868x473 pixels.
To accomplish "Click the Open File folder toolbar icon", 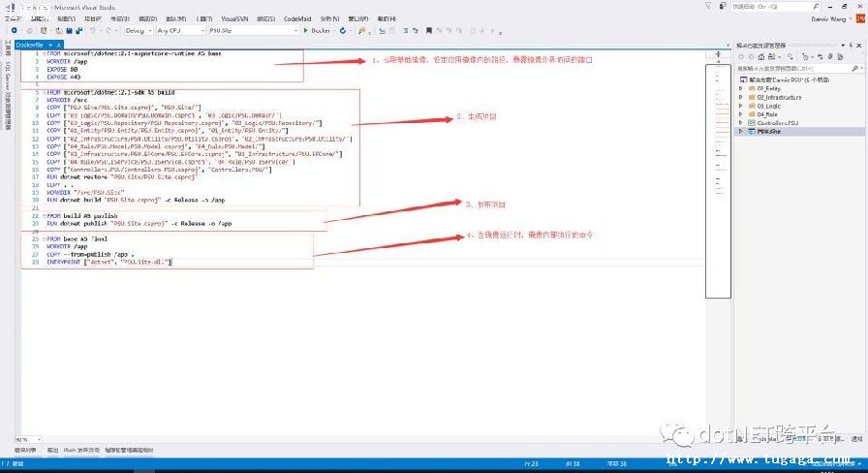I will click(59, 31).
